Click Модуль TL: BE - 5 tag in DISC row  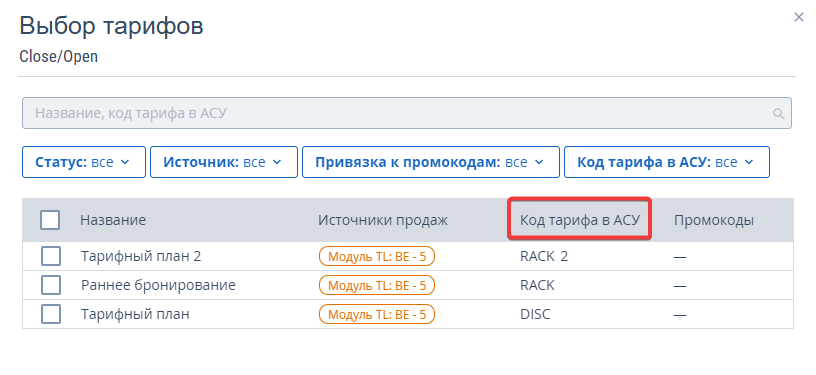(x=377, y=314)
